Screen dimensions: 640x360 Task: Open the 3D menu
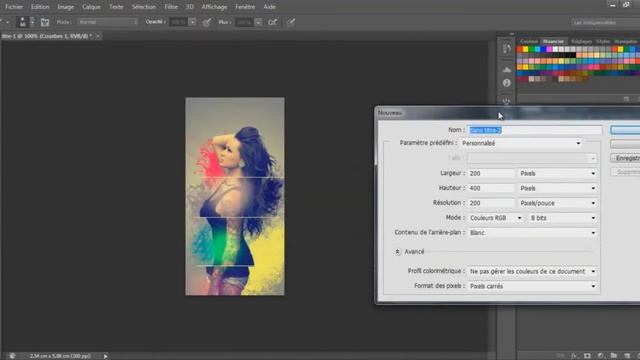189,7
